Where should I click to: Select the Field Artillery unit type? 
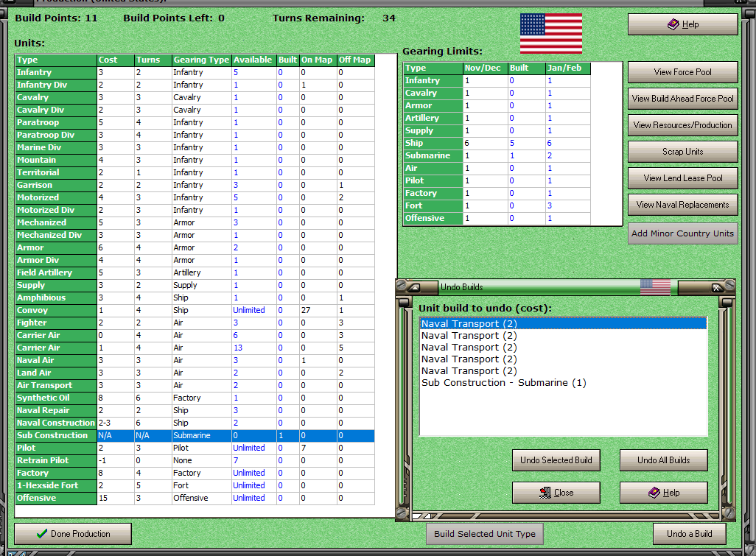(x=56, y=272)
